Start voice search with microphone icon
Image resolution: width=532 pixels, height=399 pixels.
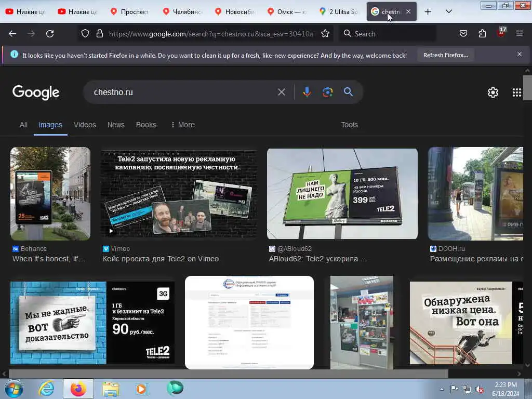pos(307,92)
